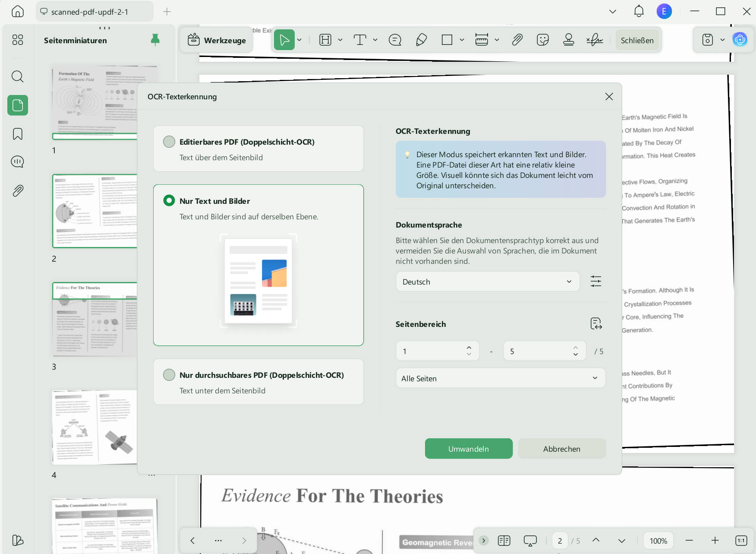Select the pencil drawing tool
The width and height of the screenshot is (756, 554).
pos(422,40)
